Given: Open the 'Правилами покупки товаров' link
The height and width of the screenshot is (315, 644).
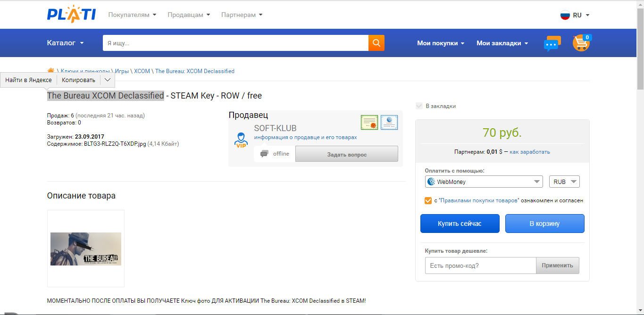Looking at the screenshot, I should pos(478,200).
